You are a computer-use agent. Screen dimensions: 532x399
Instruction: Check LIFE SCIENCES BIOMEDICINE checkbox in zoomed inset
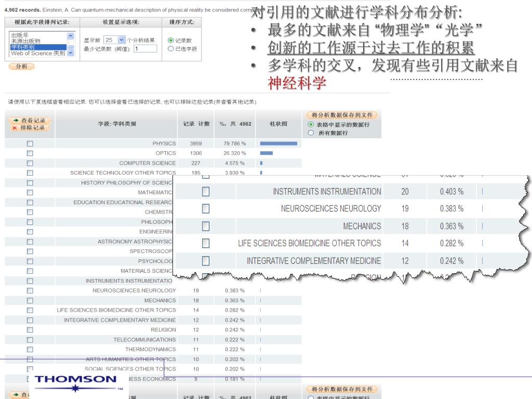tap(206, 243)
